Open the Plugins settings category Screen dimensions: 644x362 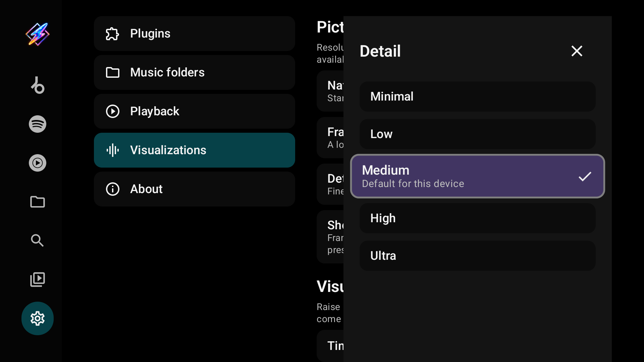195,34
